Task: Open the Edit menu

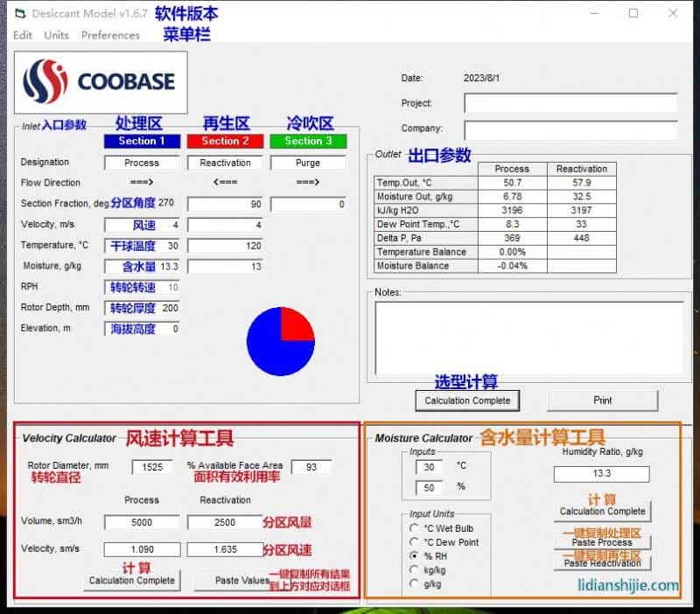Action: point(21,36)
